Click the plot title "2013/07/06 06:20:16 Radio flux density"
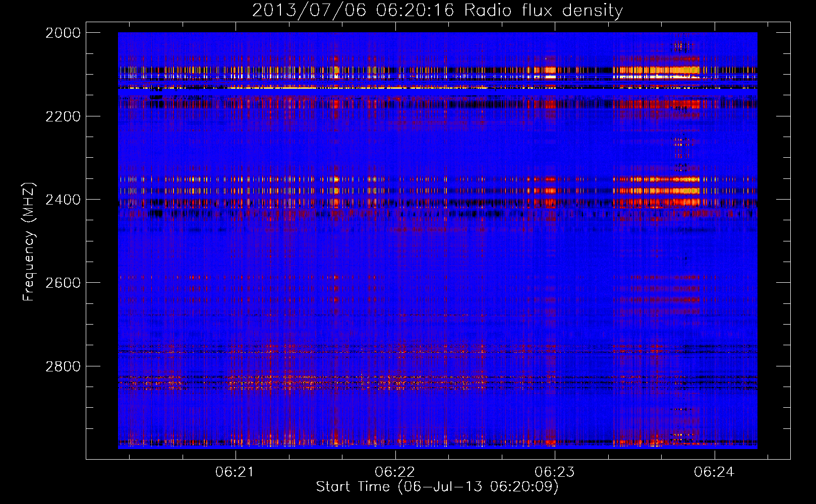 coord(437,10)
